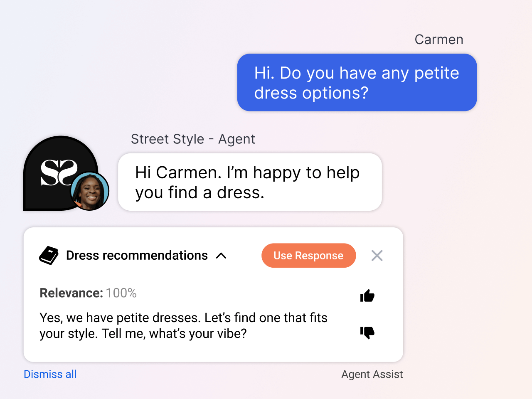532x399 pixels.
Task: Dismiss the Dress recommendations card via X
Action: (x=377, y=255)
